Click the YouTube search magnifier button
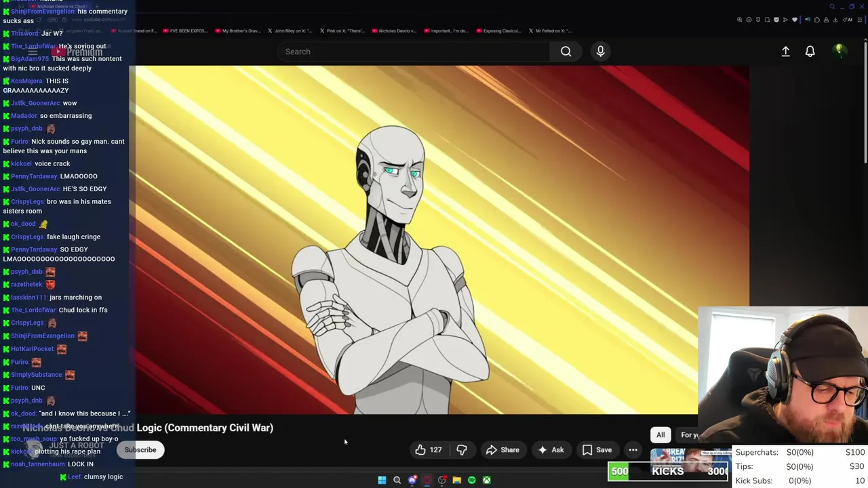Viewport: 868px width, 488px height. 566,52
